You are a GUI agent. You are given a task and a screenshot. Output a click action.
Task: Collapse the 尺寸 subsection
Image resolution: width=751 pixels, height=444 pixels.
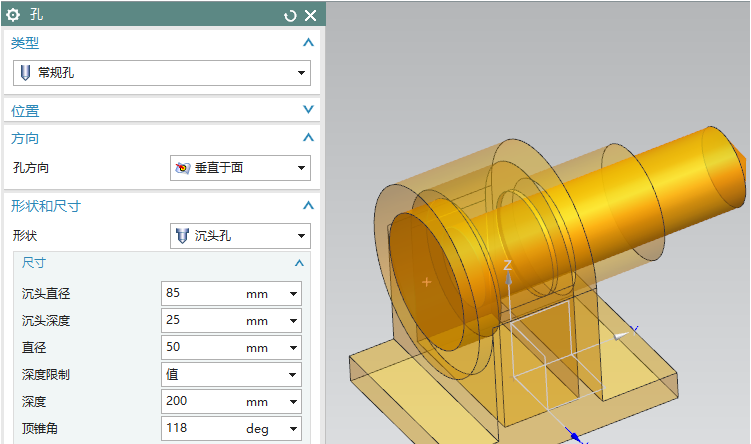tap(299, 263)
